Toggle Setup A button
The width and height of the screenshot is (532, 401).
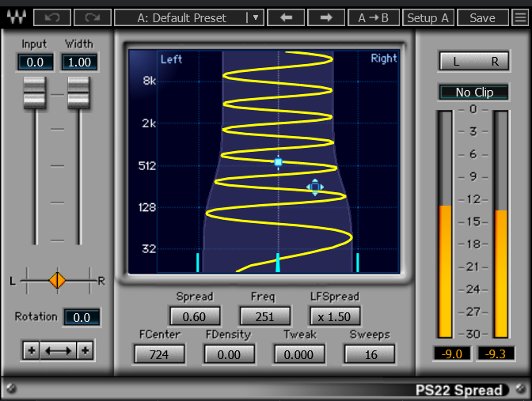click(427, 17)
